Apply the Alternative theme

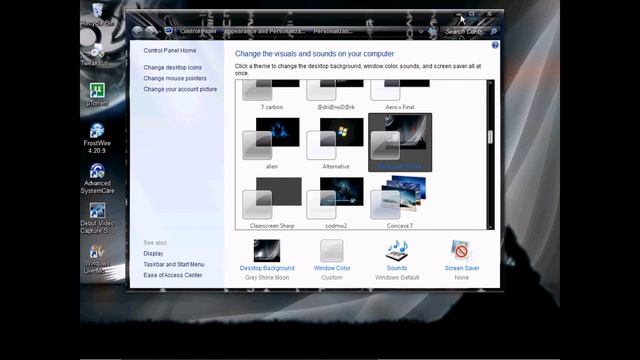tap(336, 143)
